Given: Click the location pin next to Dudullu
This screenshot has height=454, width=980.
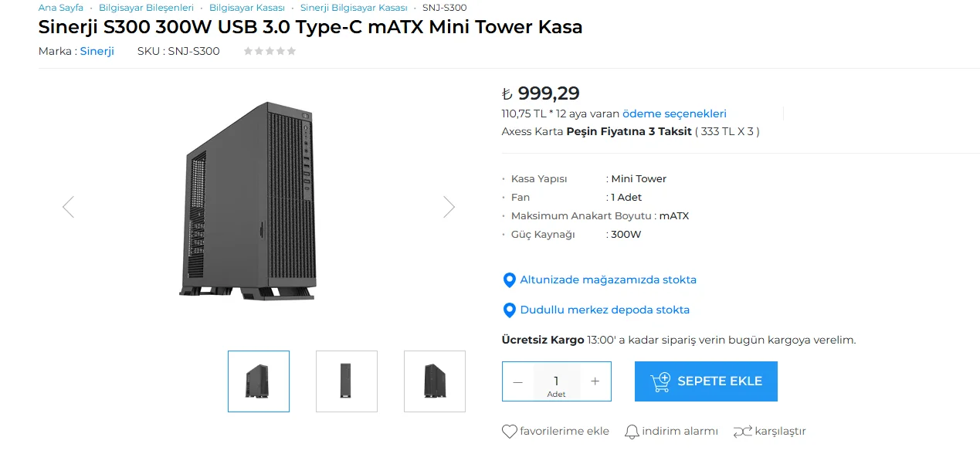Looking at the screenshot, I should click(509, 310).
